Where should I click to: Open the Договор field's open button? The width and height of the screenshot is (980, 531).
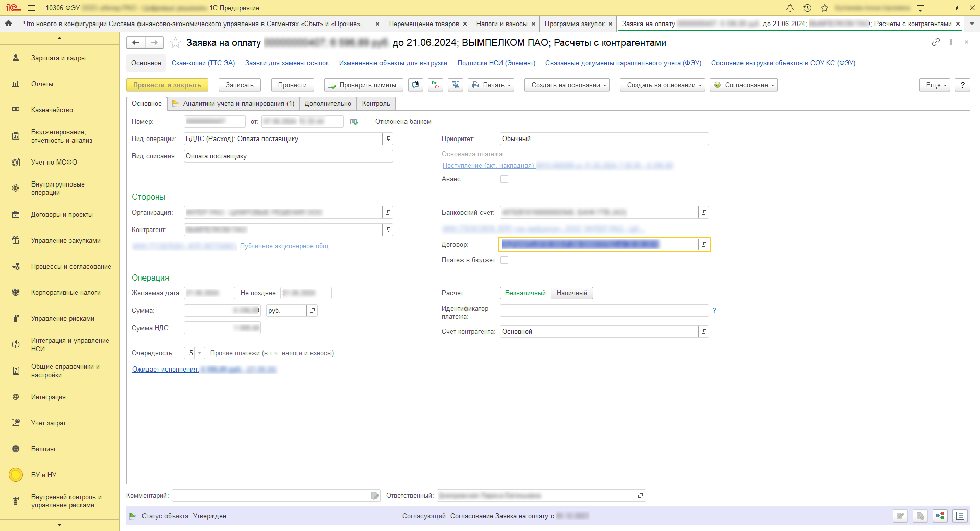tap(704, 245)
